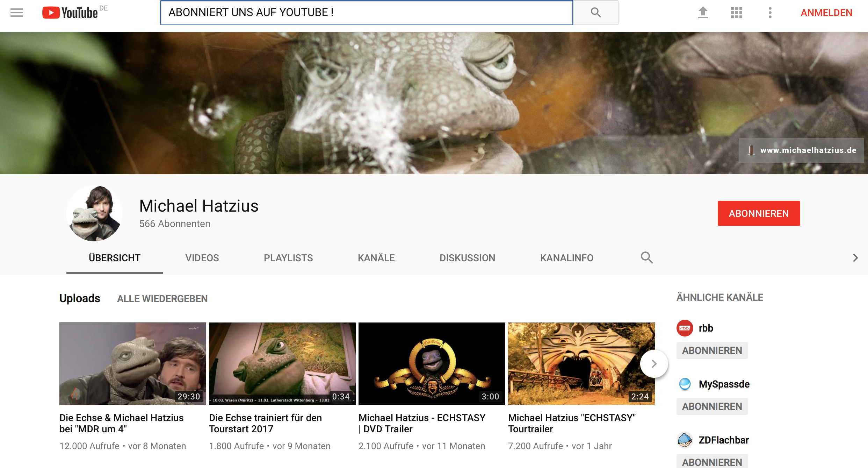Viewport: 868px width, 468px height.
Task: Switch to the ÜBERSICHT tab
Action: click(115, 258)
